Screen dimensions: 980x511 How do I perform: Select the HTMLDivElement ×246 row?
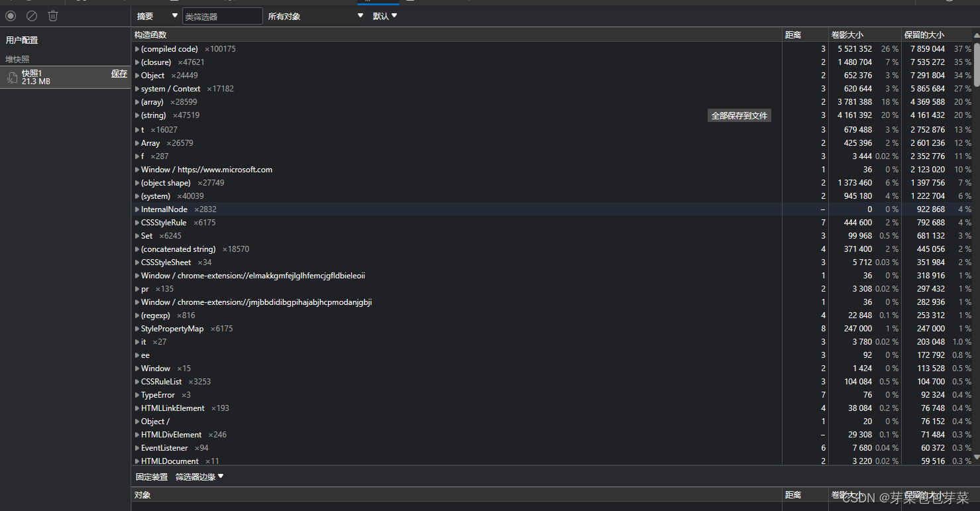click(552, 435)
